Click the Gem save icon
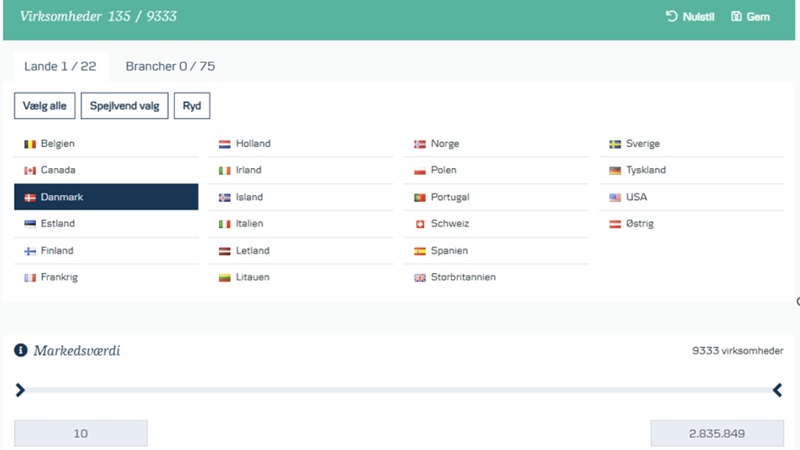The image size is (800, 450). [x=737, y=17]
